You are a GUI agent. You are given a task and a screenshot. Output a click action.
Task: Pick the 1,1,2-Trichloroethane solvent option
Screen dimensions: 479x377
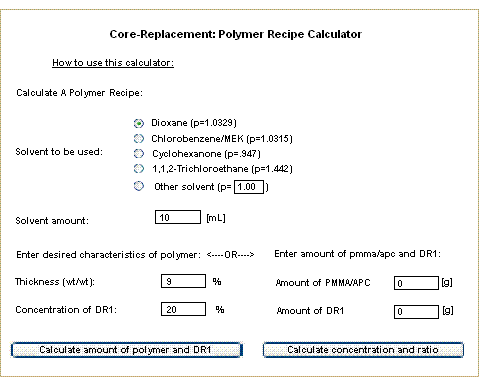[139, 169]
